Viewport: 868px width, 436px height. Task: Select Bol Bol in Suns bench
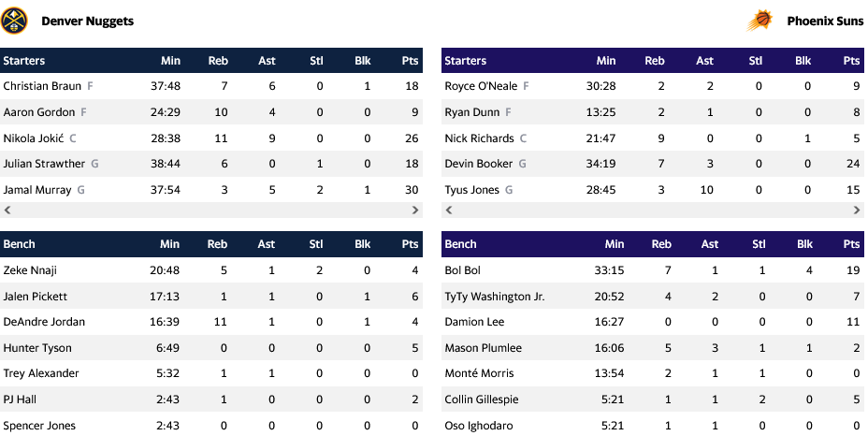(462, 270)
